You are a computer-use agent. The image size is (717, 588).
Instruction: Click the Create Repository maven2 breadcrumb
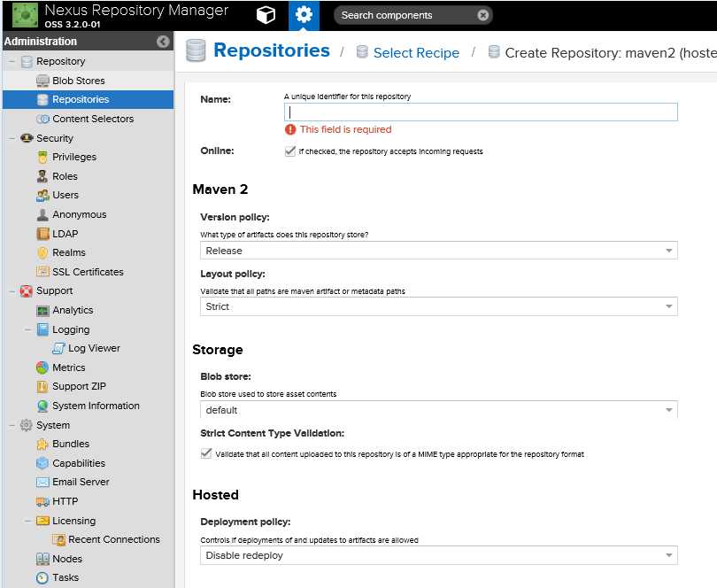(x=611, y=52)
